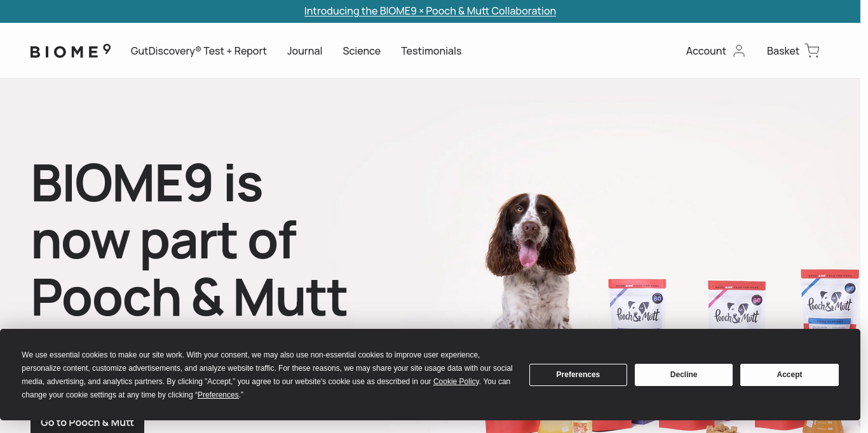Screen dimensions: 868x433
Task: Click the blue-striped Pooch & Mutt bag
Action: point(830,298)
